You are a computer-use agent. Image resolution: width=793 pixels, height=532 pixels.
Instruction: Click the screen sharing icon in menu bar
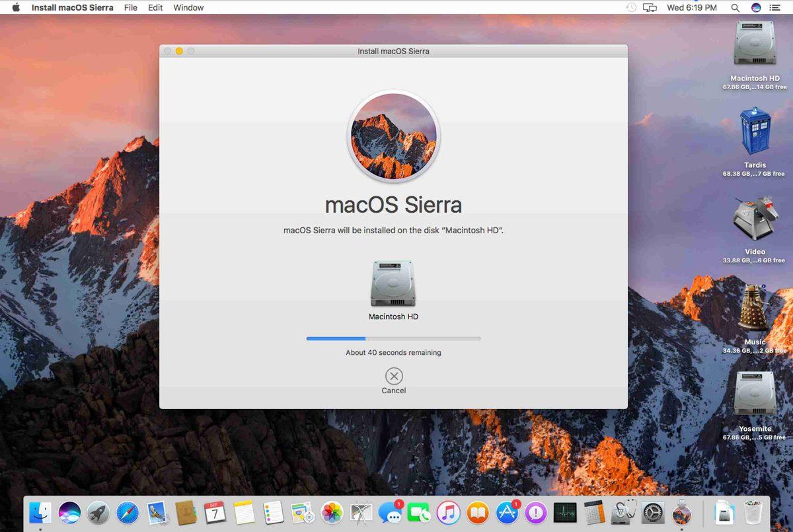pyautogui.click(x=650, y=7)
